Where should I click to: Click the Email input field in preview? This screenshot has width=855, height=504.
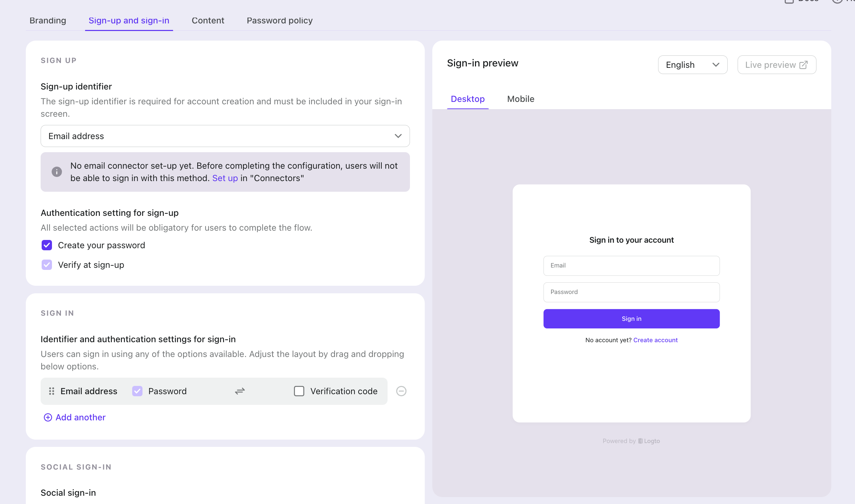tap(631, 265)
